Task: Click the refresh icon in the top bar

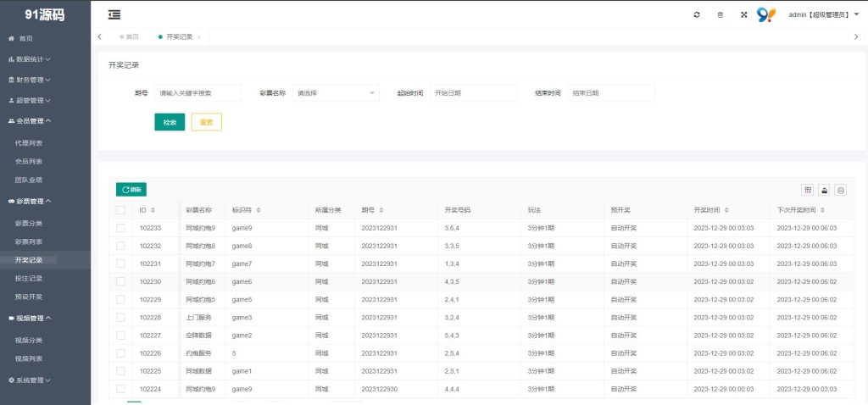Action: coord(697,15)
